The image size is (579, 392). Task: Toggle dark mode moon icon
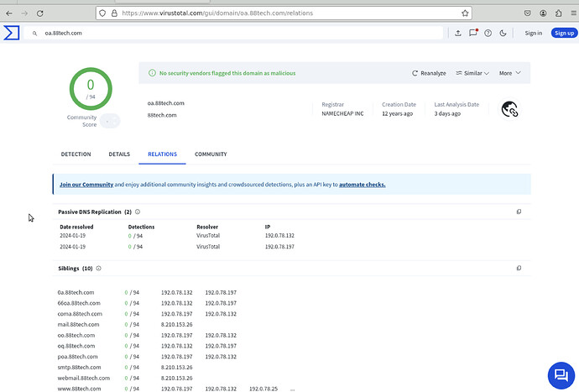pyautogui.click(x=502, y=33)
